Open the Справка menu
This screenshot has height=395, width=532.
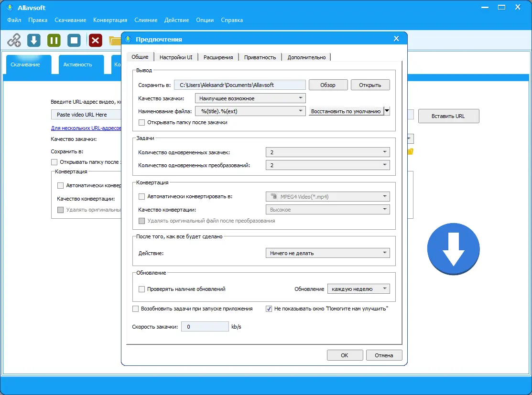(232, 20)
